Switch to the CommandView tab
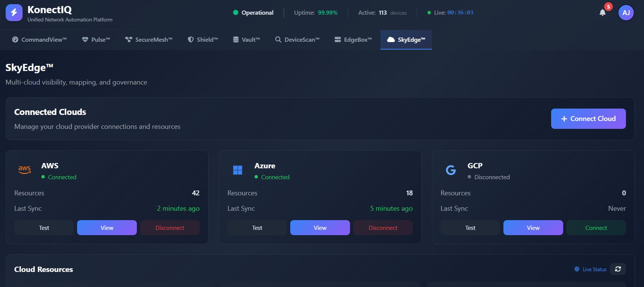Image resolution: width=644 pixels, height=287 pixels. coord(39,40)
